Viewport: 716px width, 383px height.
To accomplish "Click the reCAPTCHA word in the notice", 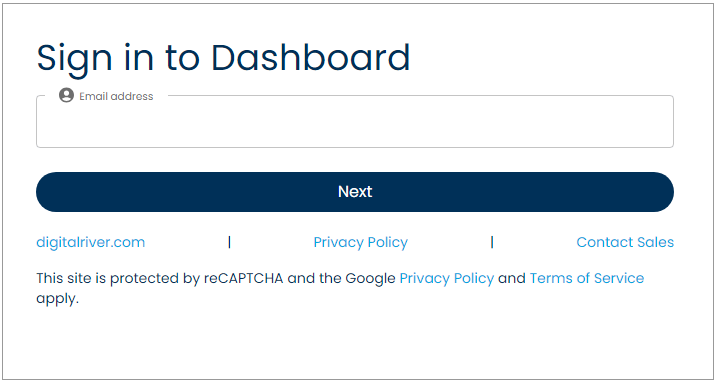I will pyautogui.click(x=243, y=278).
